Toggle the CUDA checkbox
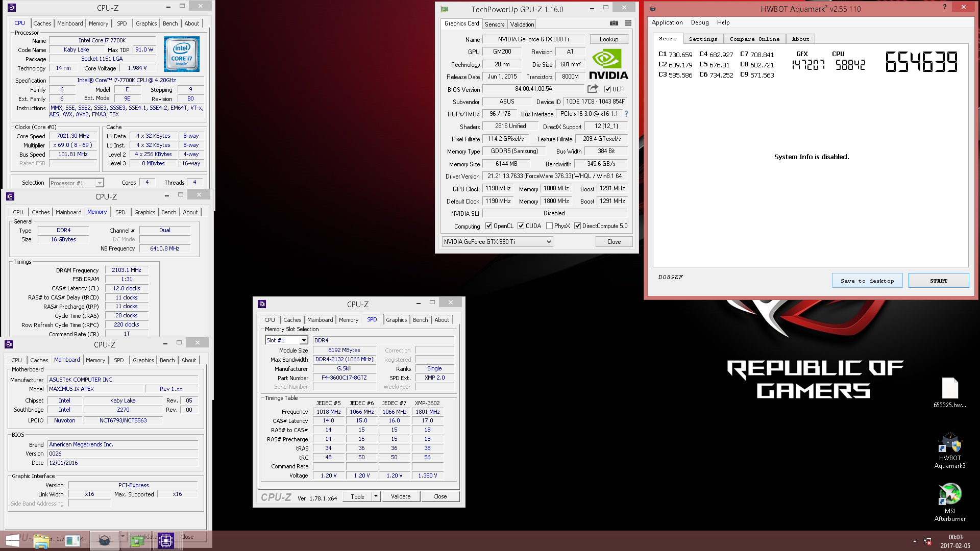Viewport: 980px width, 551px height. (x=521, y=226)
